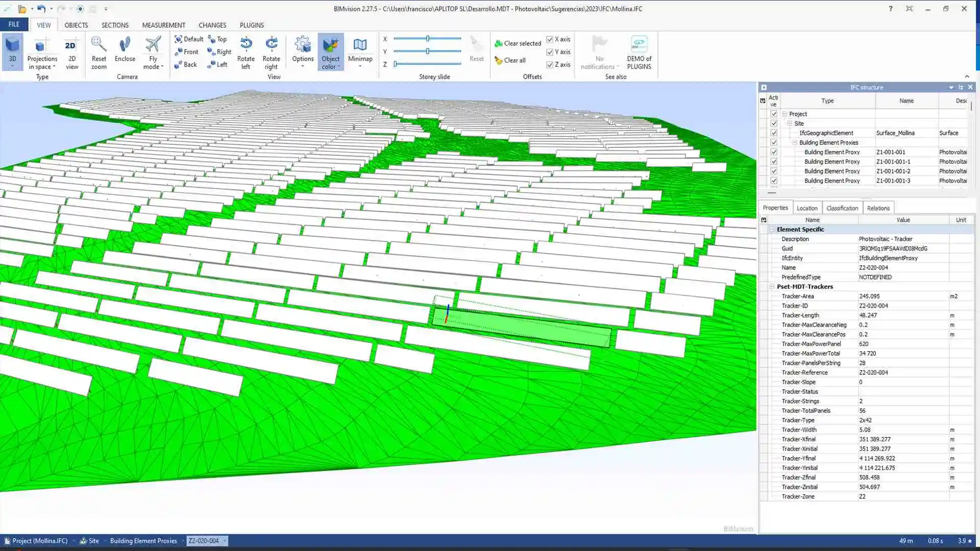Screen dimensions: 980x551
Task: Open the PLUGINS ribbon tab
Action: 252,25
